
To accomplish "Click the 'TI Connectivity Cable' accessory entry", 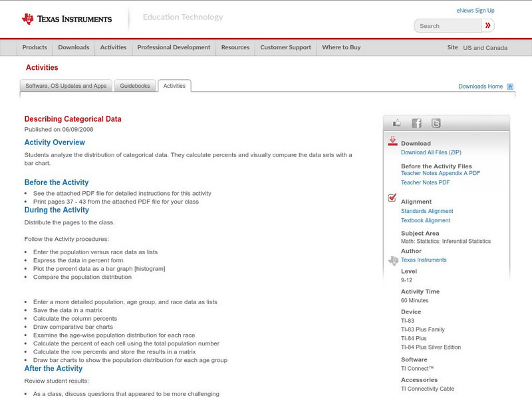I will coord(428,389).
